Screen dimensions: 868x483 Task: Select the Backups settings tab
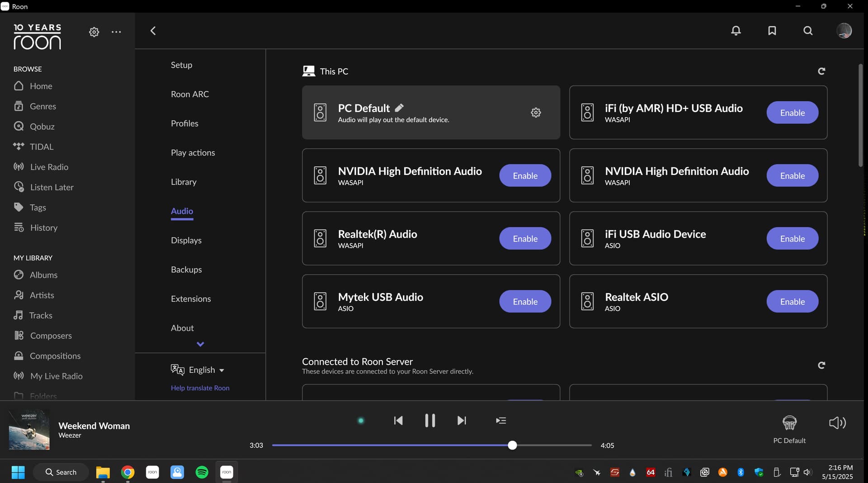[x=186, y=269]
